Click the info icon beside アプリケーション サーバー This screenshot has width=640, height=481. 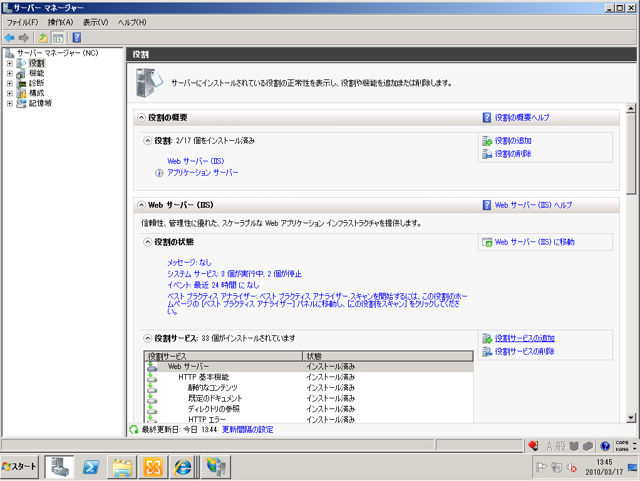pyautogui.click(x=159, y=173)
